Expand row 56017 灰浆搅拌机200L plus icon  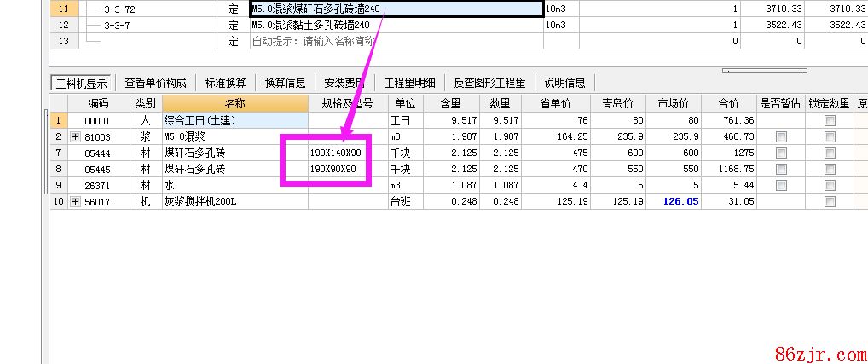click(x=75, y=201)
